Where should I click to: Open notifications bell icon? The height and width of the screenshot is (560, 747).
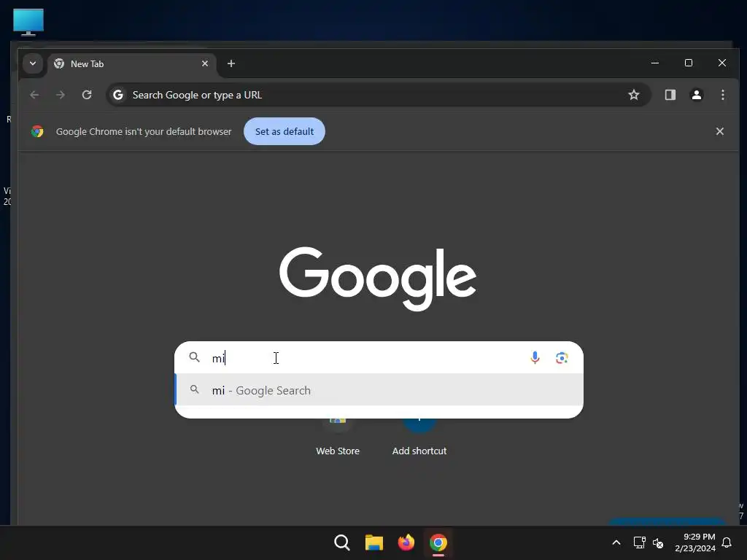point(727,542)
